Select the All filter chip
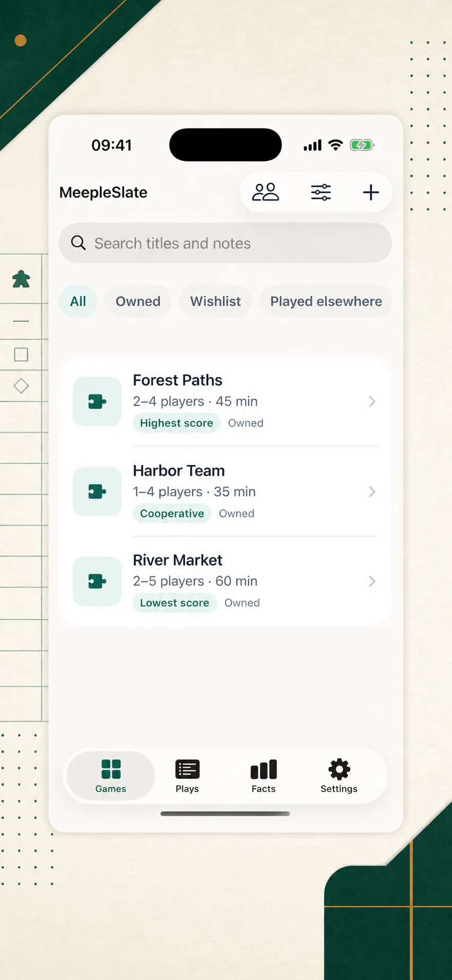Screen dimensions: 452x980 click(x=78, y=302)
